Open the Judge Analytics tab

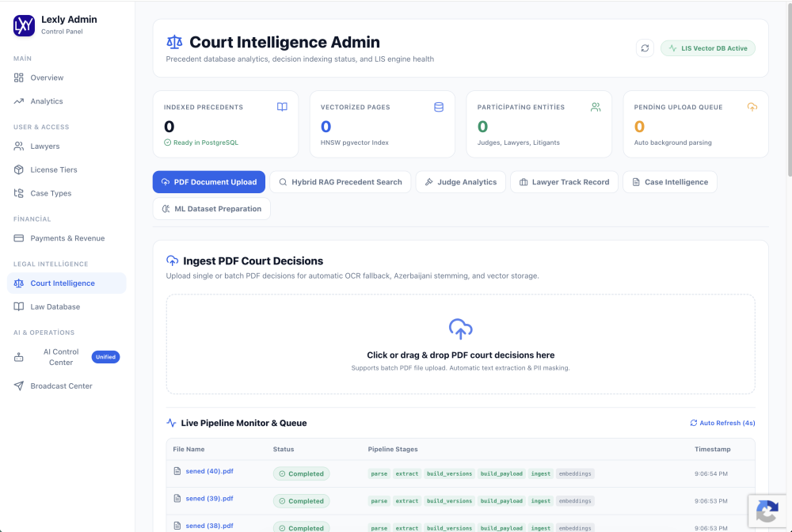pyautogui.click(x=461, y=182)
